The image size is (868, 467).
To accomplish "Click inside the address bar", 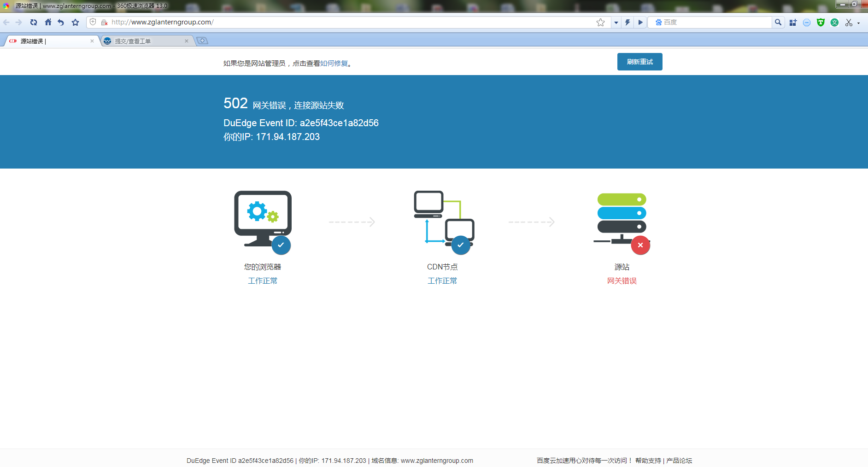I will tap(323, 22).
